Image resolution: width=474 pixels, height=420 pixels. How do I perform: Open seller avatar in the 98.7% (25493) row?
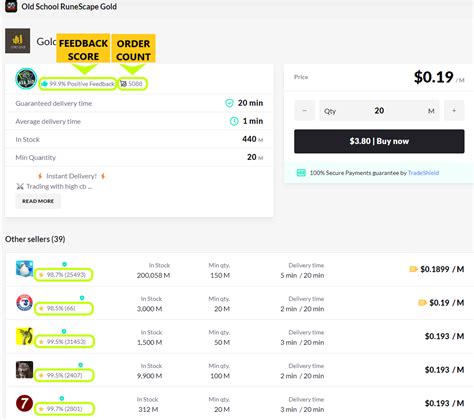[x=24, y=269]
